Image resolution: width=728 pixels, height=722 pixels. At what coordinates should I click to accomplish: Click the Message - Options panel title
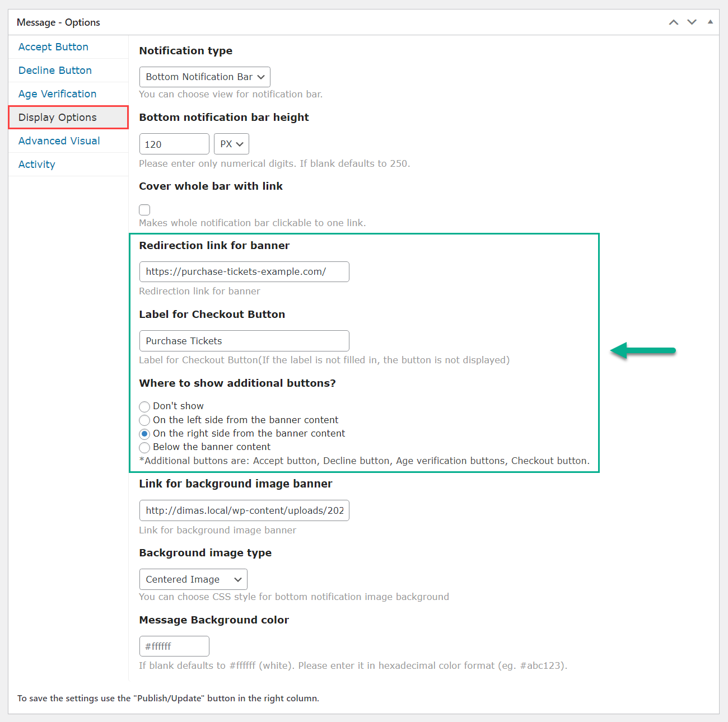point(58,22)
